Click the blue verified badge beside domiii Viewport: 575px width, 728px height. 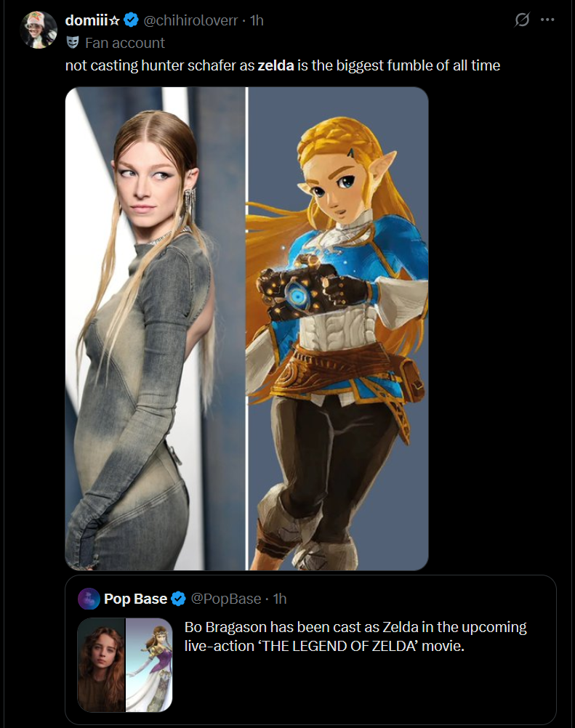pyautogui.click(x=131, y=20)
